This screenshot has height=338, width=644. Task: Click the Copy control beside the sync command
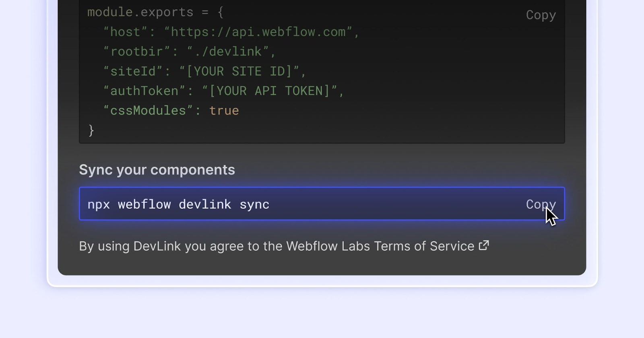point(540,204)
